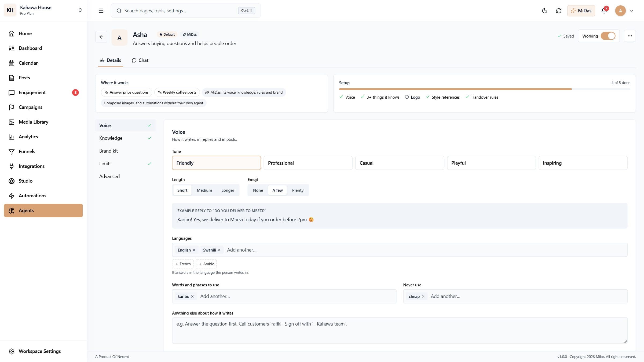
Task: Open the Limits section
Action: (125, 164)
